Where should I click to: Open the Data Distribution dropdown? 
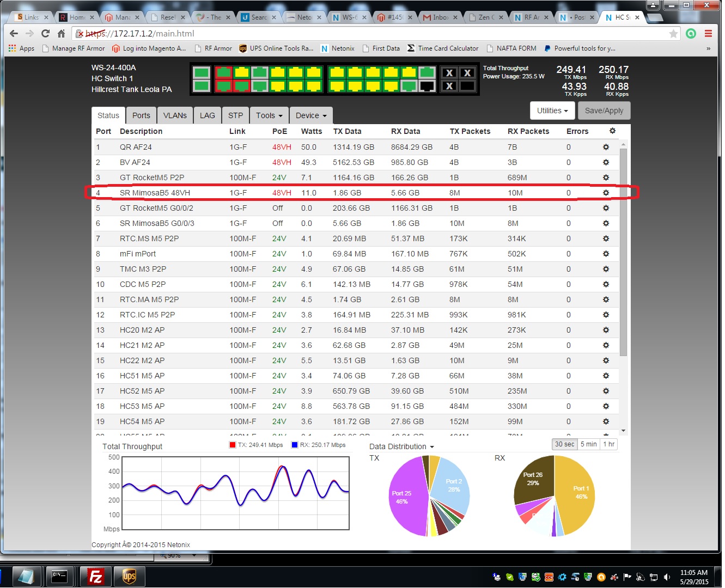point(401,446)
